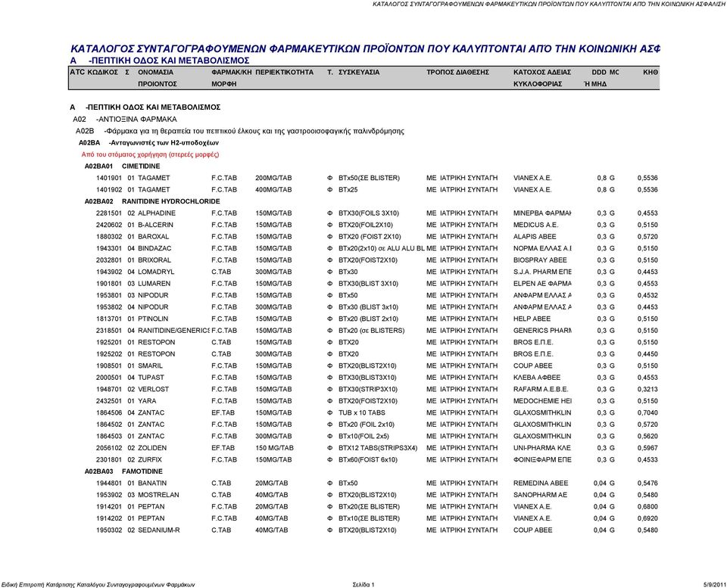The image size is (727, 588).
Task: Click the ΟΝΟΜΑΣΙΑ ΠΡΟΙΟΝΤΟΣ column header
Action: tap(158, 78)
